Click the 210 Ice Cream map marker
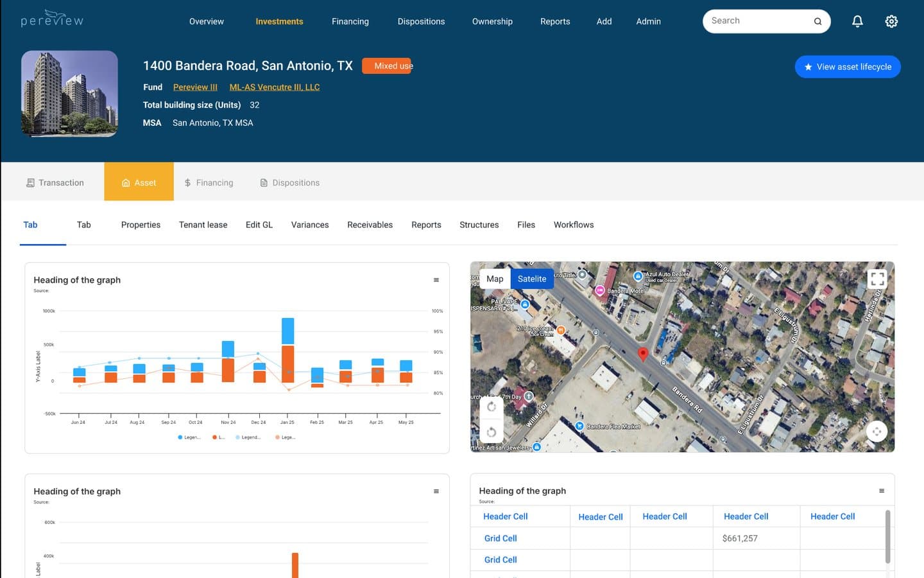Image resolution: width=924 pixels, height=578 pixels. coord(560,330)
